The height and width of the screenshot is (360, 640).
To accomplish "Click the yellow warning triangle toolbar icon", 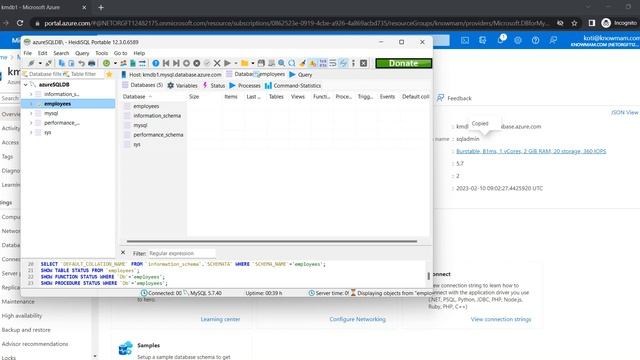I will click(312, 63).
